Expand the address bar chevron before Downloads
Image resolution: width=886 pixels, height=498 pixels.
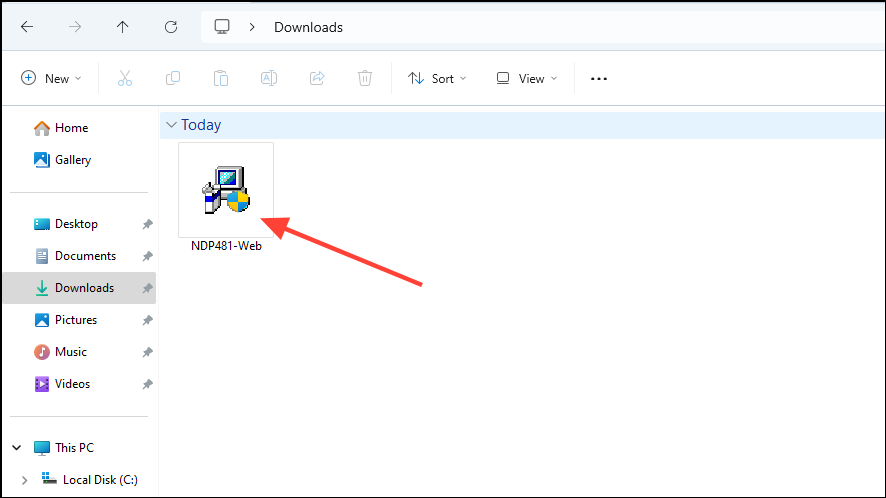(x=252, y=27)
